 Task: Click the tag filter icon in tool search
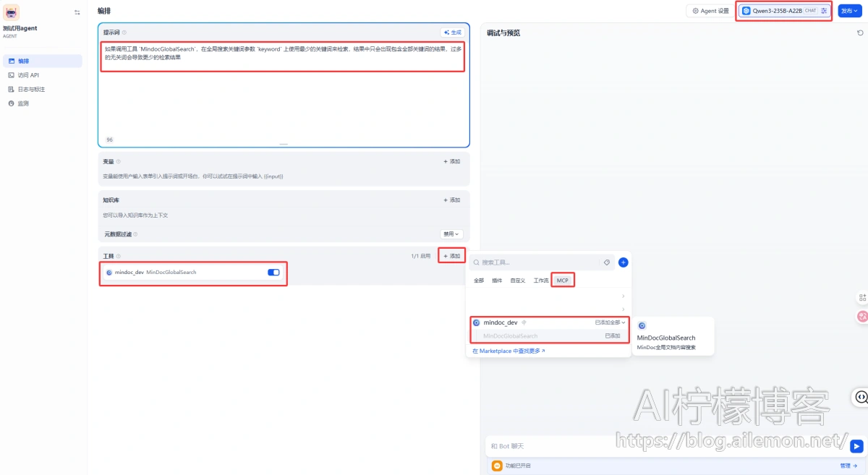tap(607, 262)
